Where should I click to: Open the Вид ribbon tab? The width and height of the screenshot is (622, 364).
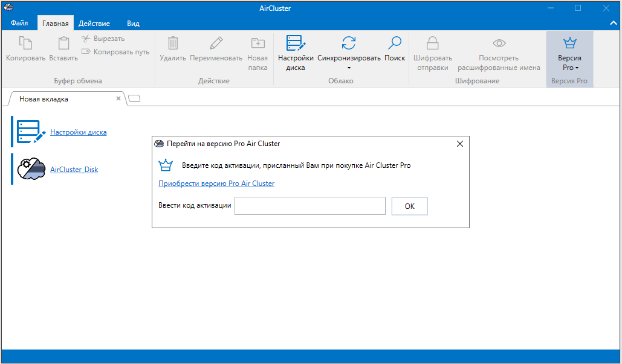coord(132,23)
